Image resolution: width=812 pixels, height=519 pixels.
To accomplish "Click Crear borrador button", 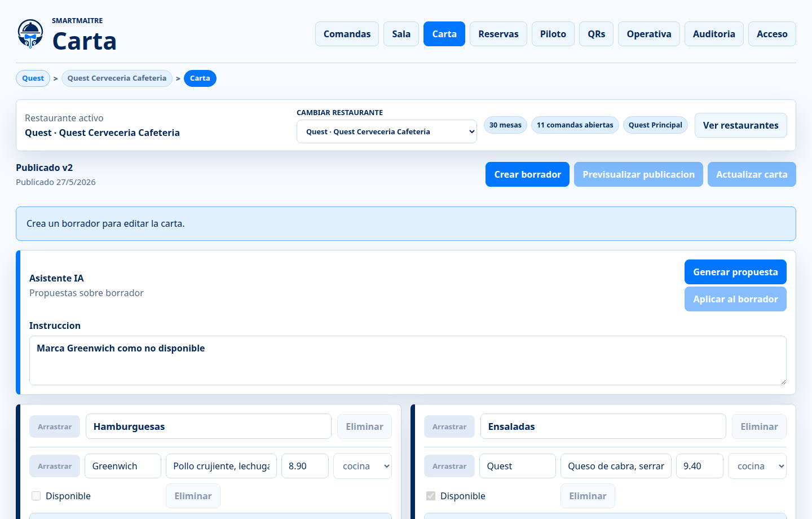I will pos(527,174).
